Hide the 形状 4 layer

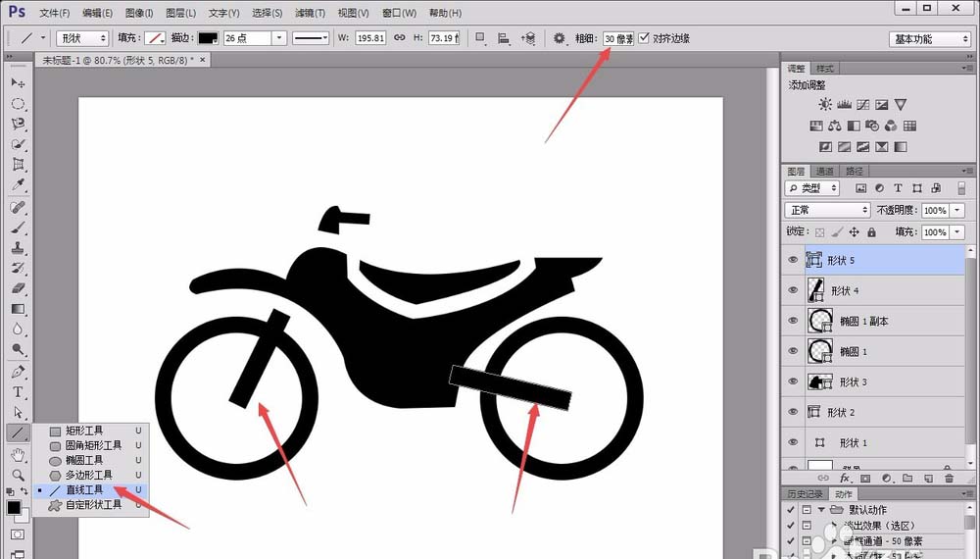[793, 290]
